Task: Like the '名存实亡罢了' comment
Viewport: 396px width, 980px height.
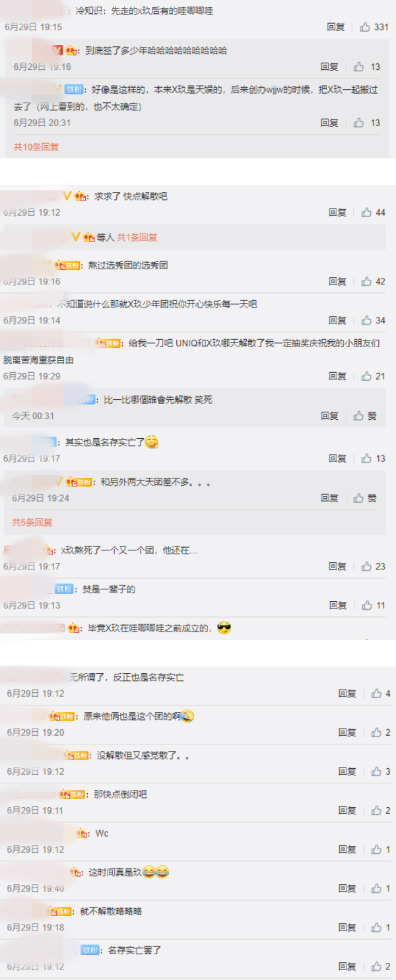Action: pos(381,966)
